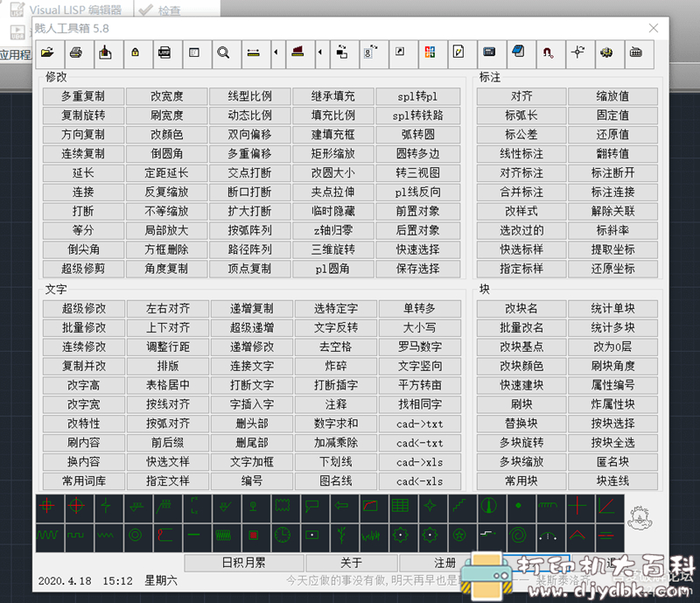This screenshot has height=603, width=700.
Task: Select the revision cloud drawing icon
Action: (286, 508)
